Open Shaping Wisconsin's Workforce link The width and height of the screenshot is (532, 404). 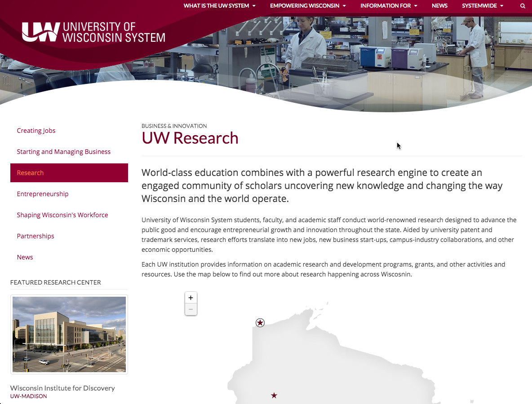62,215
